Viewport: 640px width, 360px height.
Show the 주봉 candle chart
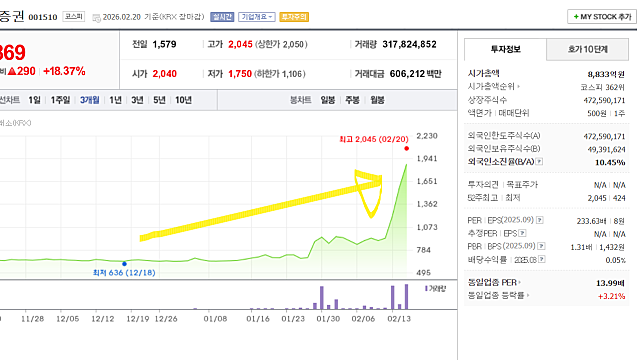pos(352,100)
